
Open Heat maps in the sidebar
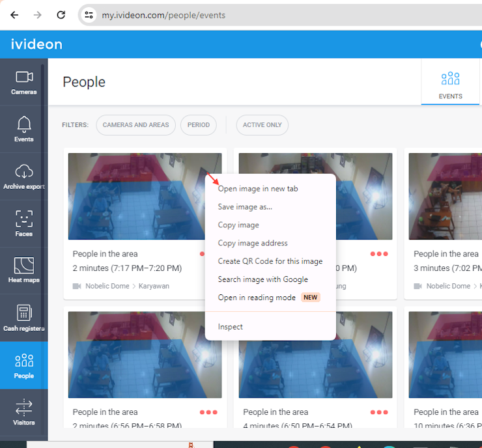click(24, 270)
